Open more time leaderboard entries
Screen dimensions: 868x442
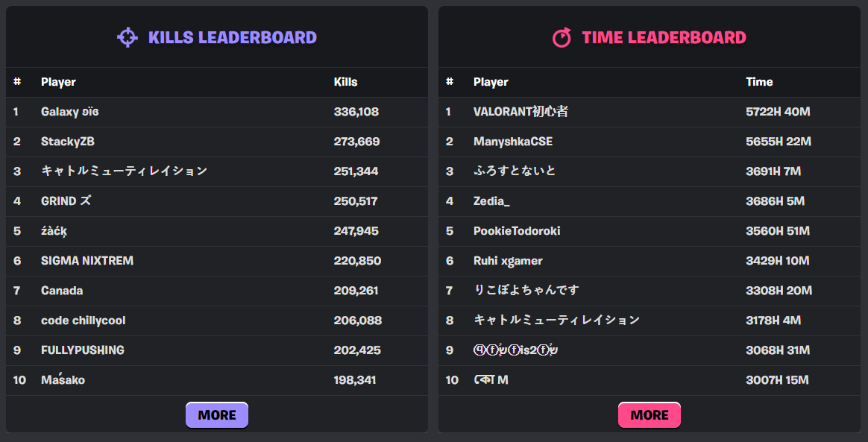pyautogui.click(x=650, y=415)
